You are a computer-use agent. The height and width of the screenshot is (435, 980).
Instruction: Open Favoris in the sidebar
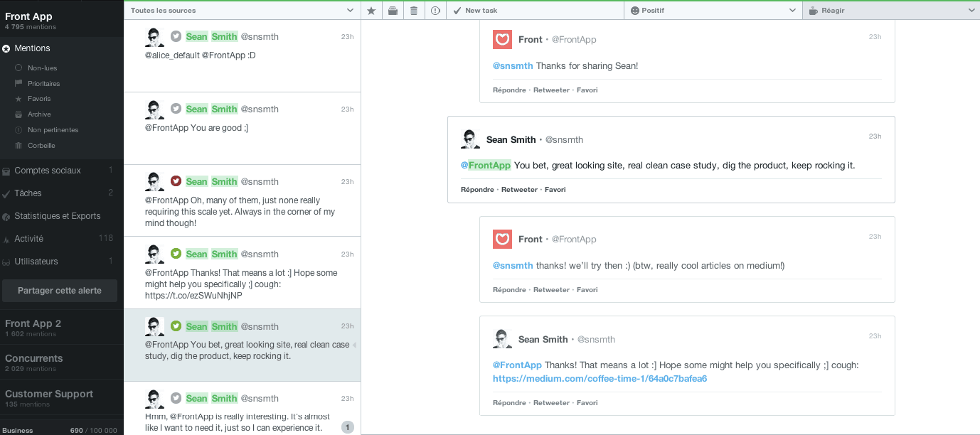pyautogui.click(x=39, y=99)
